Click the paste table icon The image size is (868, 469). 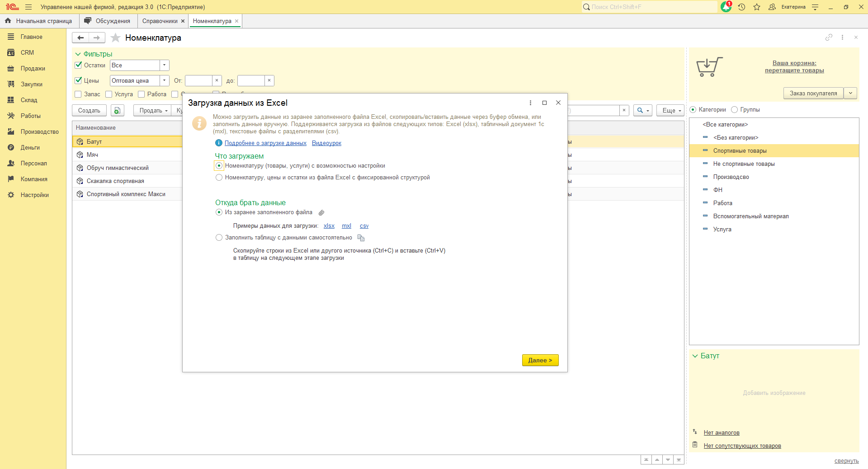pyautogui.click(x=361, y=238)
